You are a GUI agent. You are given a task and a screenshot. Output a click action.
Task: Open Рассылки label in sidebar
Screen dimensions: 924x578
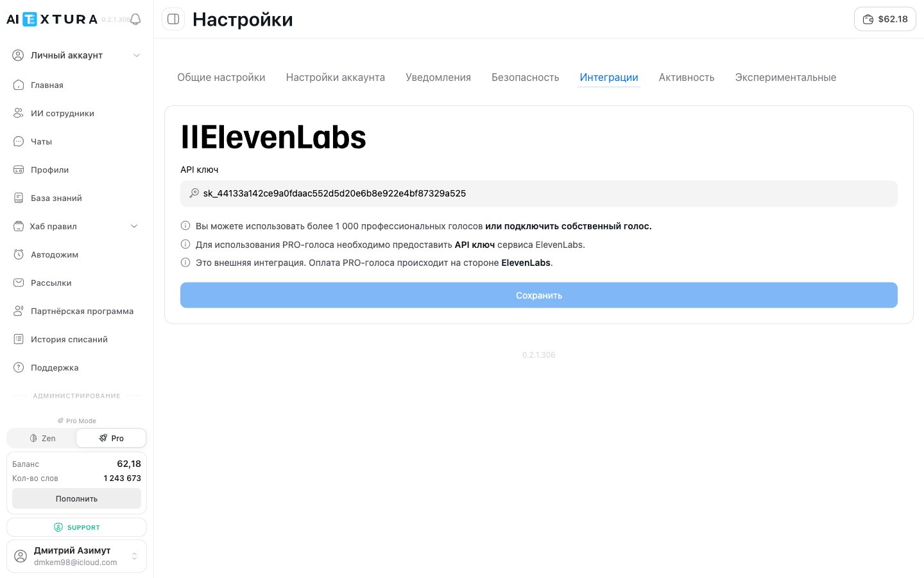click(51, 283)
